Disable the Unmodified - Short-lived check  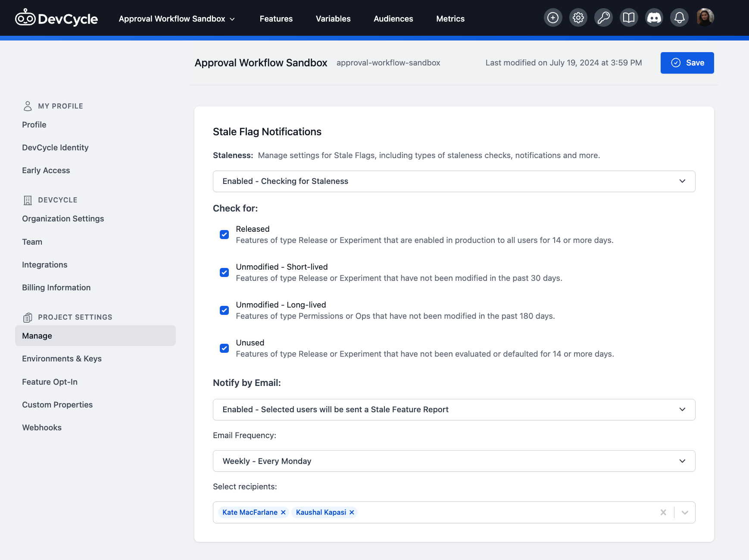click(224, 272)
